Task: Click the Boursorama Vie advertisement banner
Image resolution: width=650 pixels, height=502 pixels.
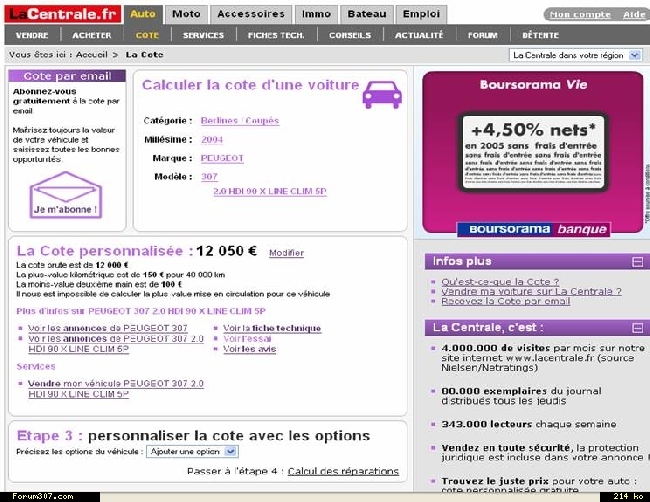Action: tap(533, 152)
